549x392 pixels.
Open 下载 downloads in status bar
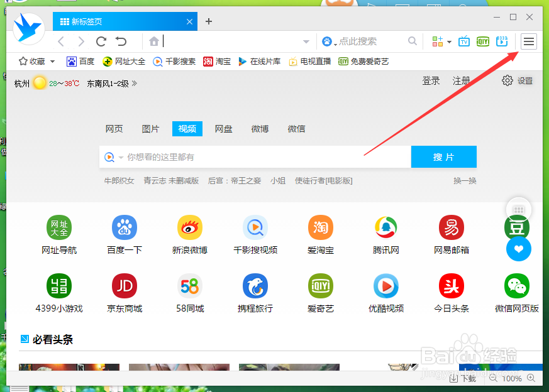coord(462,378)
